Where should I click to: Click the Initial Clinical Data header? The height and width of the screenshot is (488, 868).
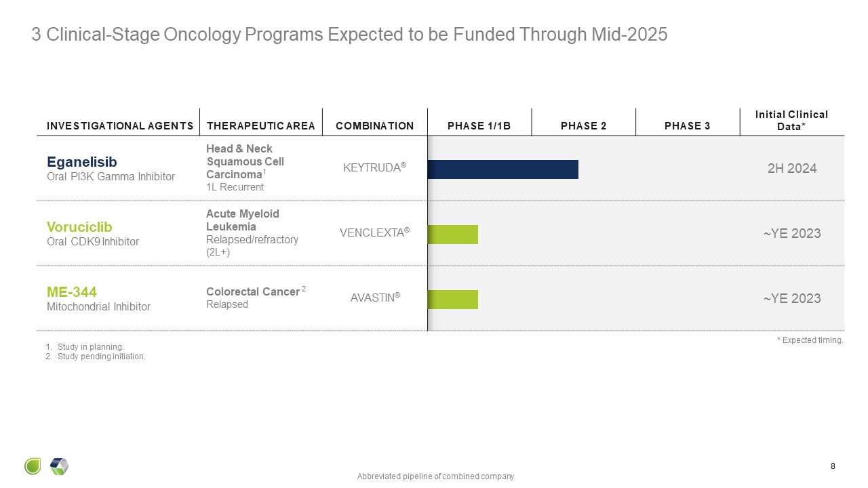coord(791,121)
